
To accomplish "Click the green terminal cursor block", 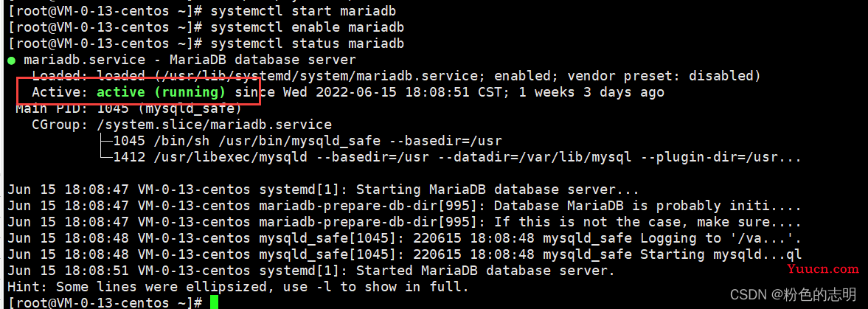I will tap(214, 302).
